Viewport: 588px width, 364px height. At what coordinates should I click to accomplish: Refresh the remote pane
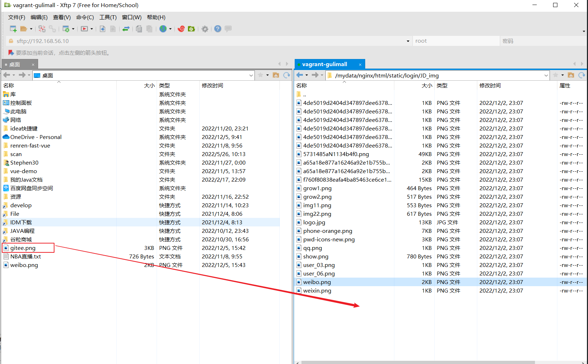582,75
